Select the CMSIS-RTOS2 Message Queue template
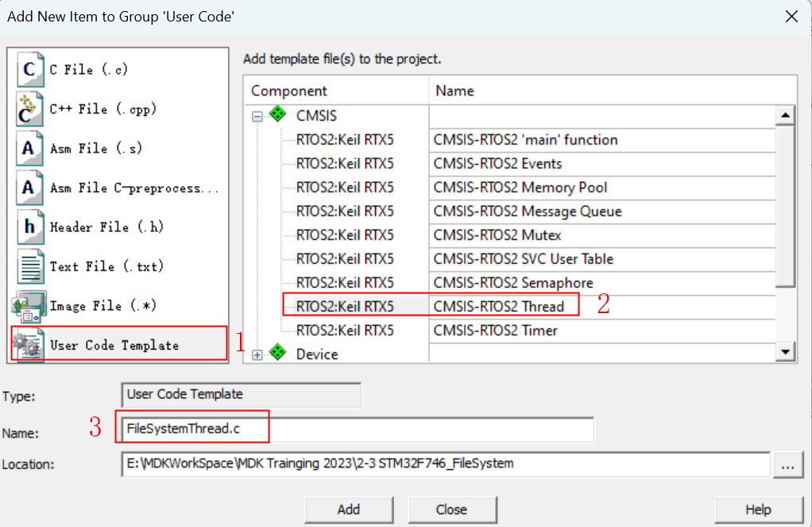Screen dimensions: 812x527 point(528,211)
